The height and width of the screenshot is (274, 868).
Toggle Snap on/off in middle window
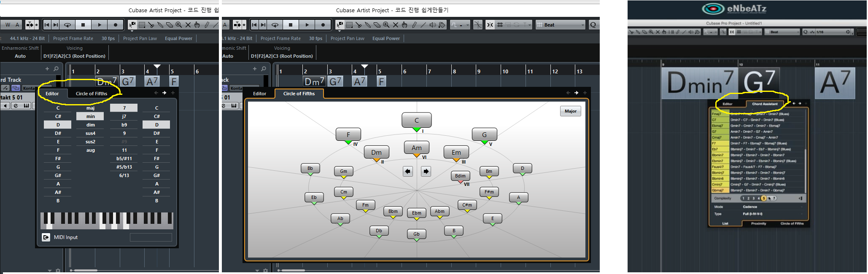tap(490, 25)
